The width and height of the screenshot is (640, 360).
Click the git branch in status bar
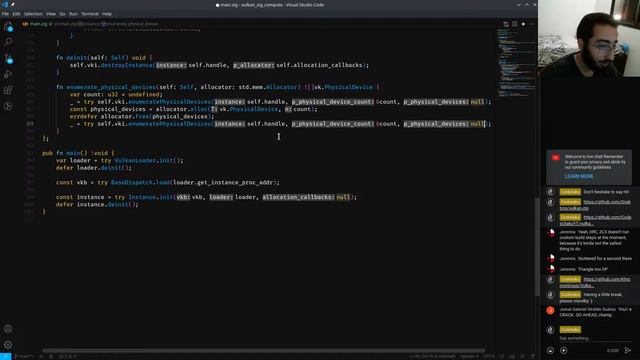coord(24,356)
